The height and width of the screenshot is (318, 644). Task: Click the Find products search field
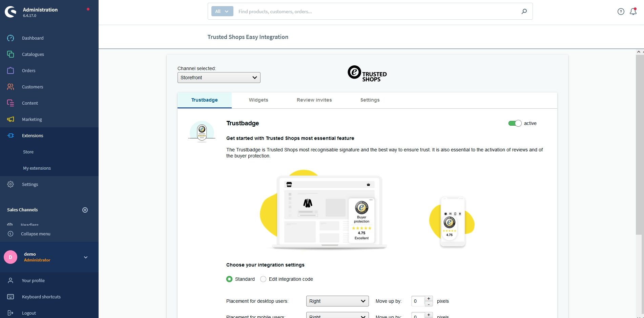376,12
